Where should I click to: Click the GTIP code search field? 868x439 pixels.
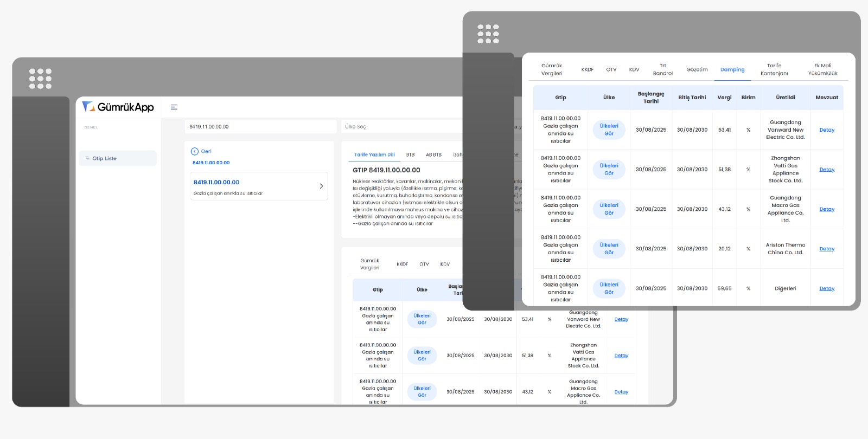(260, 127)
